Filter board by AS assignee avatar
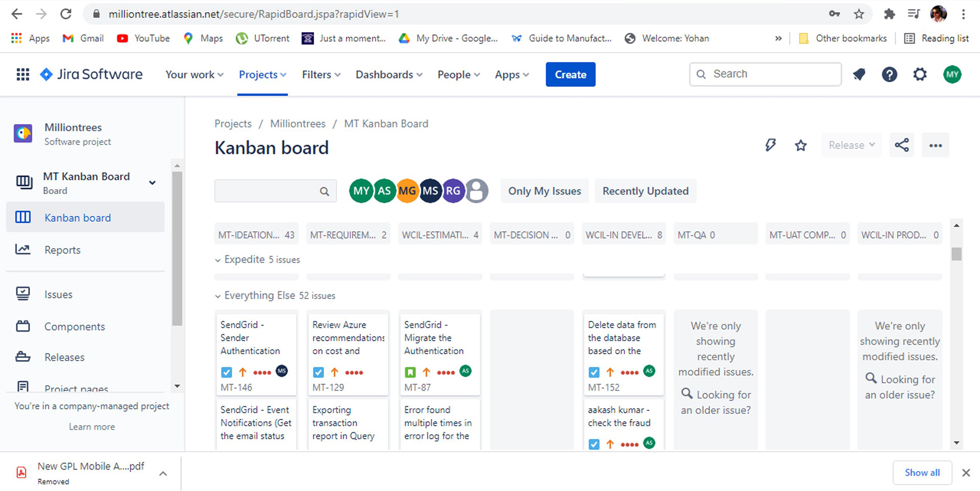Image resolution: width=980 pixels, height=491 pixels. tap(384, 191)
